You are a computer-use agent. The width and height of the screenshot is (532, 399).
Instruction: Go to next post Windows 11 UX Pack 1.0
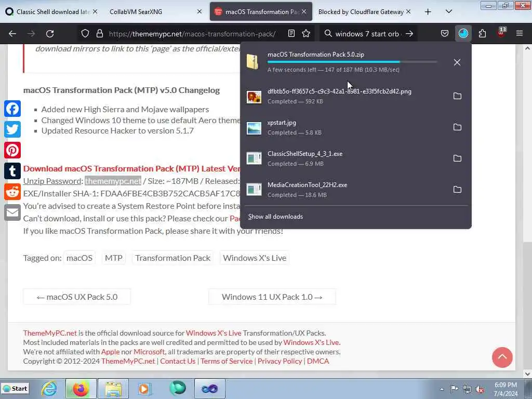coord(272,297)
